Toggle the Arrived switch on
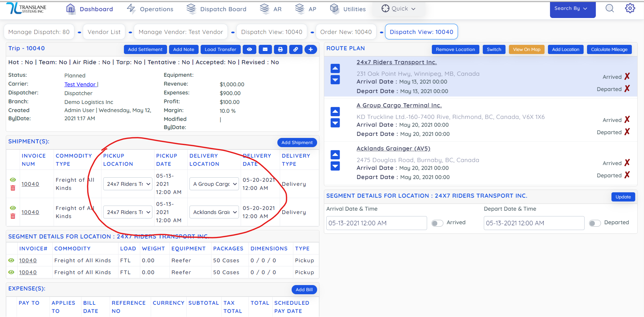The image size is (644, 317). point(437,223)
